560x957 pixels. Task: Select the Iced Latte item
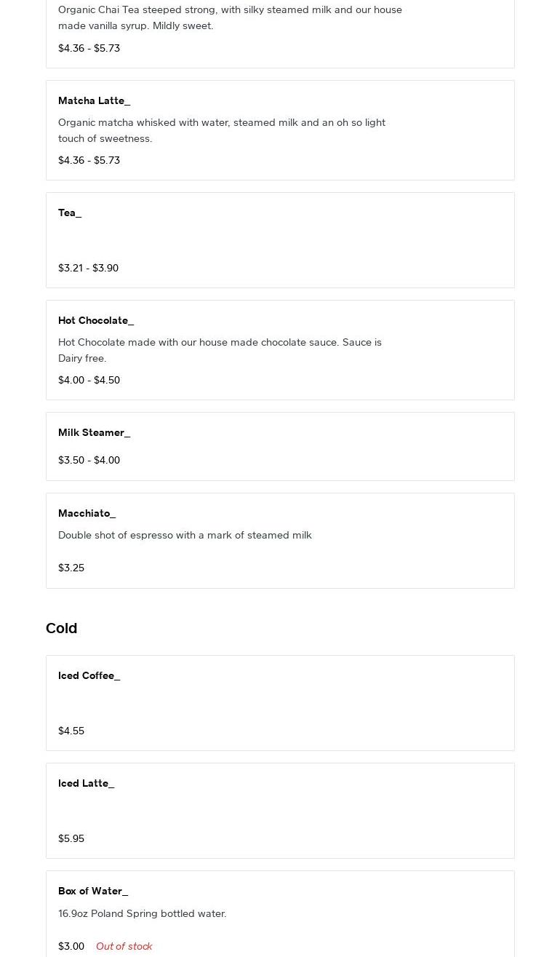click(x=86, y=783)
